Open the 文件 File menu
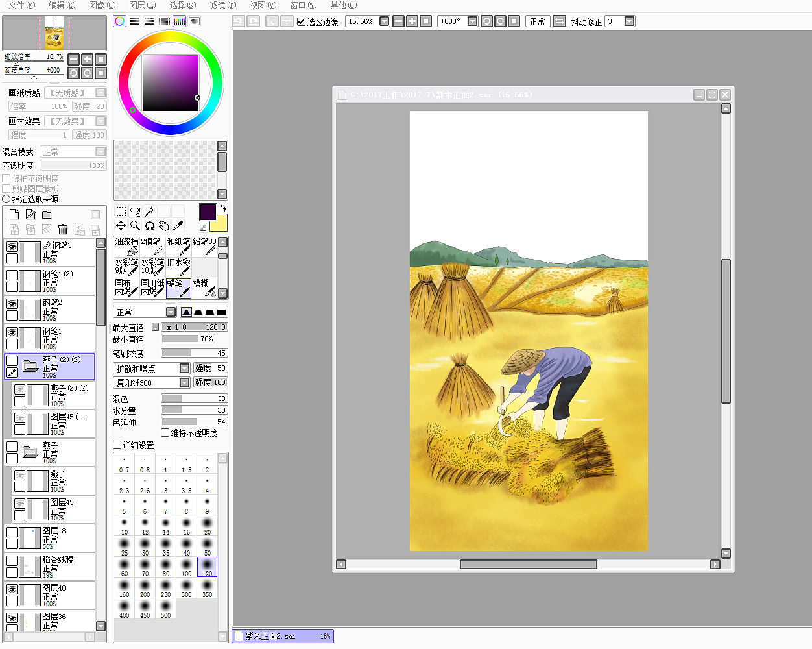The height and width of the screenshot is (649, 812). point(21,5)
